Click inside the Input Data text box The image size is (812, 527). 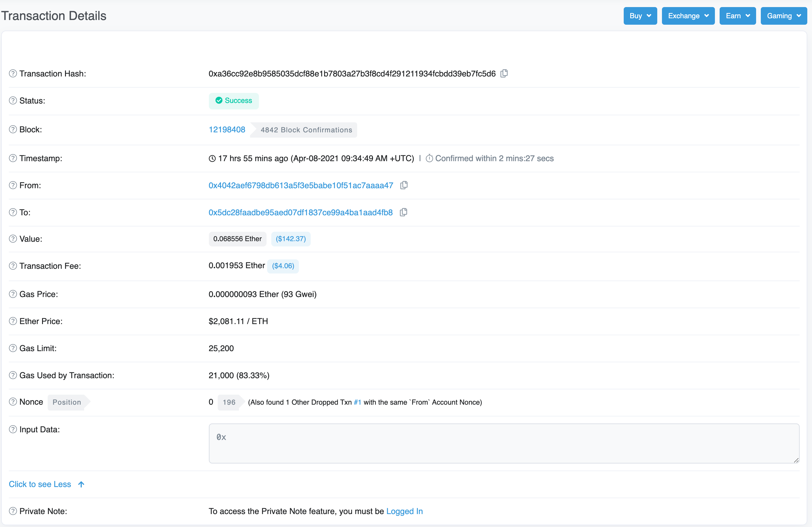tap(504, 443)
